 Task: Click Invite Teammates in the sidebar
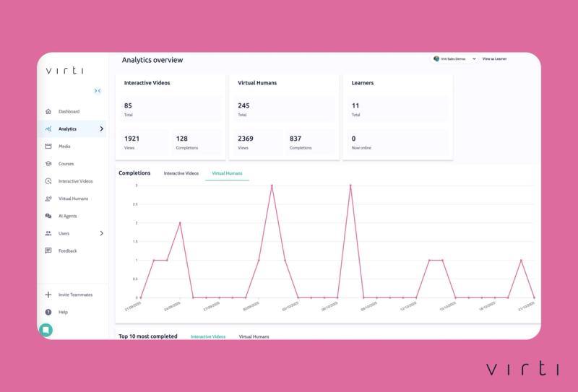75,295
